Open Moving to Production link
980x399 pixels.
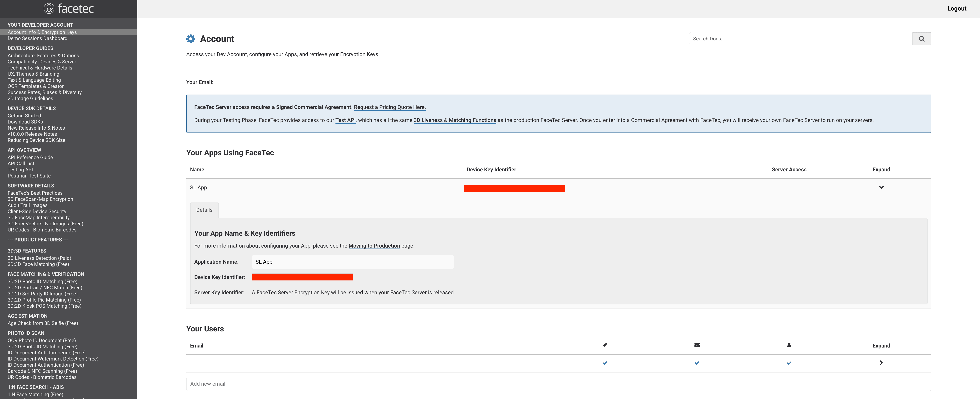[x=374, y=246]
